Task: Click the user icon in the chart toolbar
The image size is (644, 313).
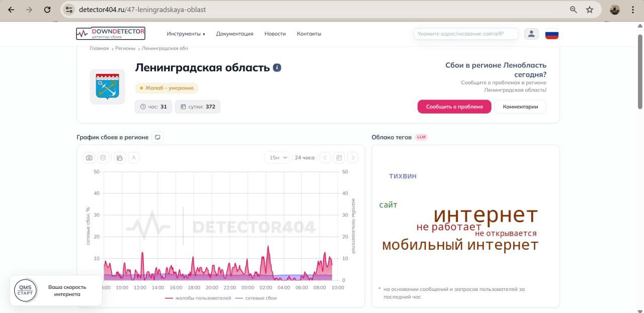Action: (134, 158)
